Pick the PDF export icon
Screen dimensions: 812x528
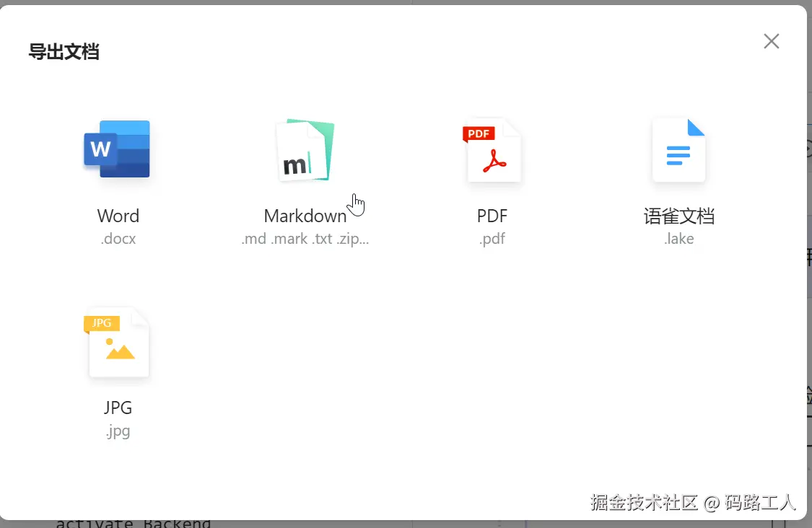point(492,150)
